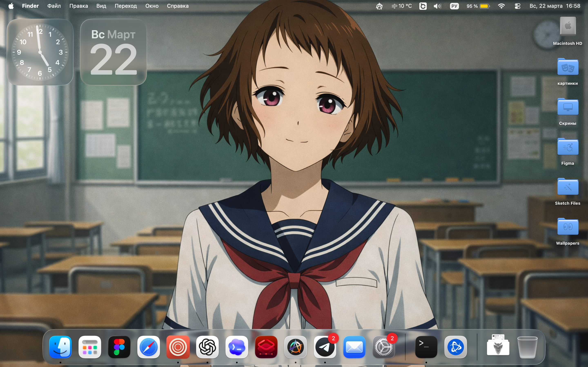Open the Переход menu

(x=126, y=6)
